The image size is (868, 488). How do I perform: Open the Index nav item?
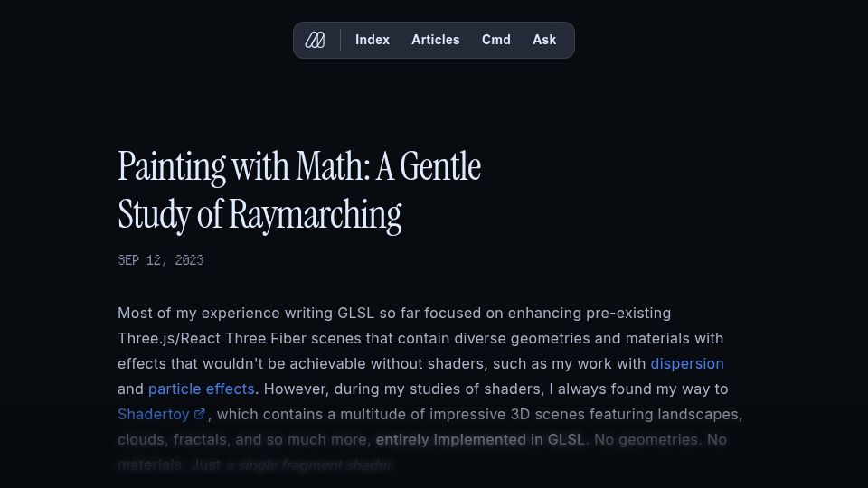[373, 40]
